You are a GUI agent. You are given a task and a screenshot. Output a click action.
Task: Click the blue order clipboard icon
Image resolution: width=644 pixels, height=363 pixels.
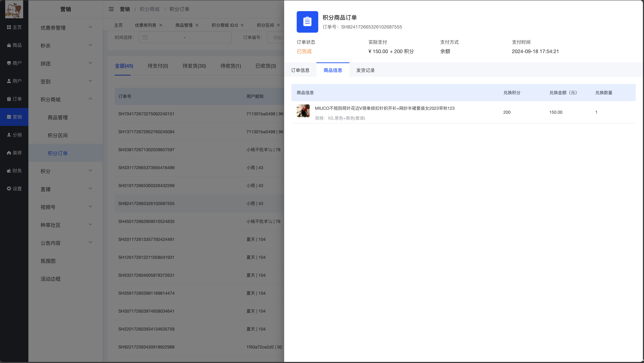[x=307, y=22]
